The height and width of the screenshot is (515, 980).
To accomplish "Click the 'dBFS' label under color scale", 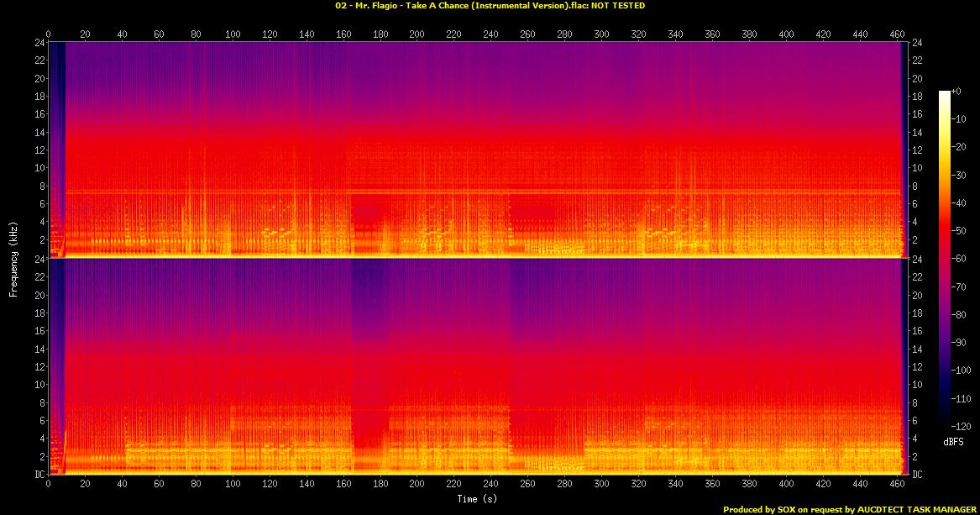I will (x=953, y=442).
